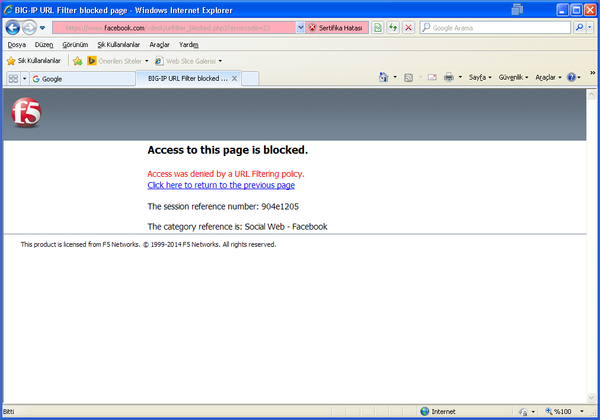Click the F5 red logo

26,112
